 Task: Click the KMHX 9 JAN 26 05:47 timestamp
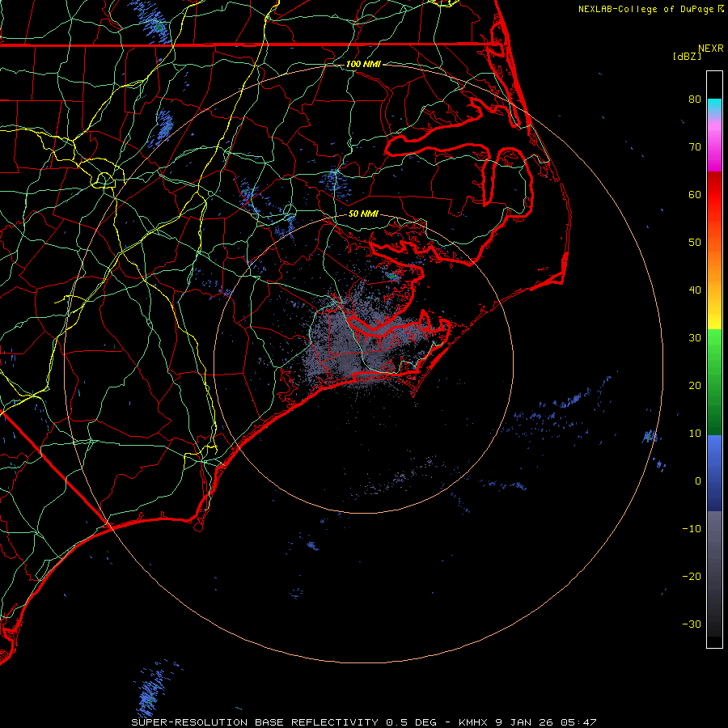pos(527,722)
